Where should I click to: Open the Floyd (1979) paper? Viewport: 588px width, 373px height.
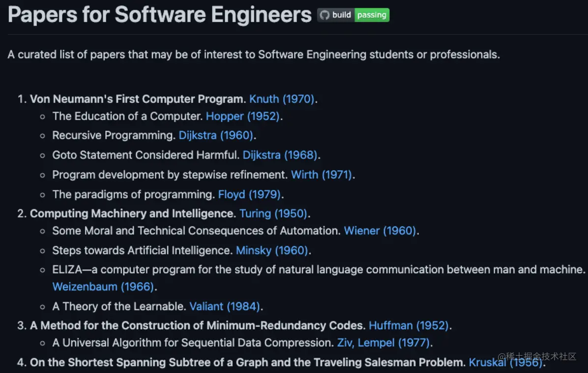pyautogui.click(x=249, y=194)
